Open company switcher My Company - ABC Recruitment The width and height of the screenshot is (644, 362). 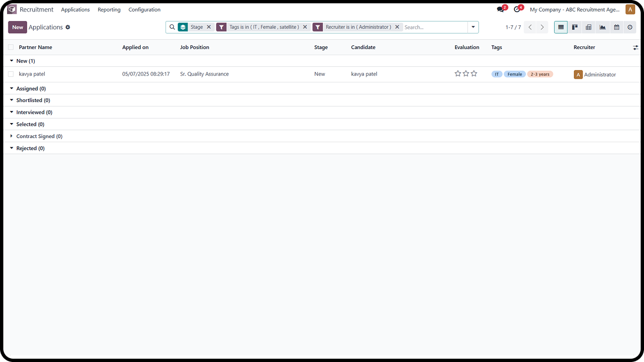coord(574,9)
